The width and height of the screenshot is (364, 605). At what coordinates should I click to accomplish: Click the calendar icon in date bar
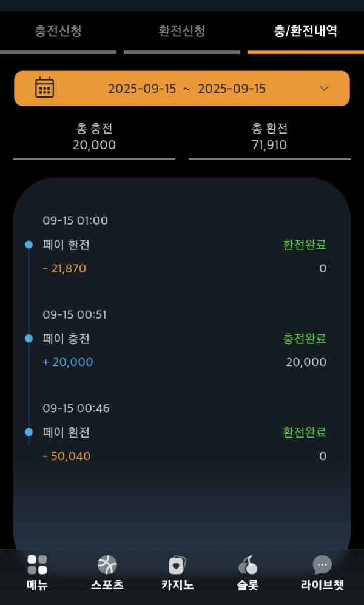[x=44, y=88]
